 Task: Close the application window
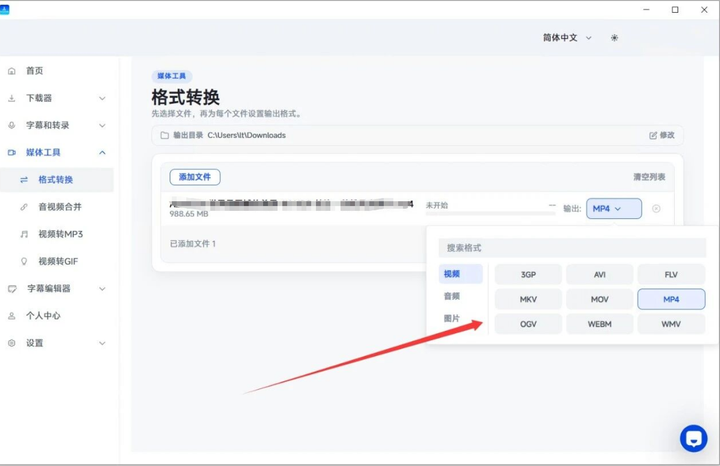704,10
